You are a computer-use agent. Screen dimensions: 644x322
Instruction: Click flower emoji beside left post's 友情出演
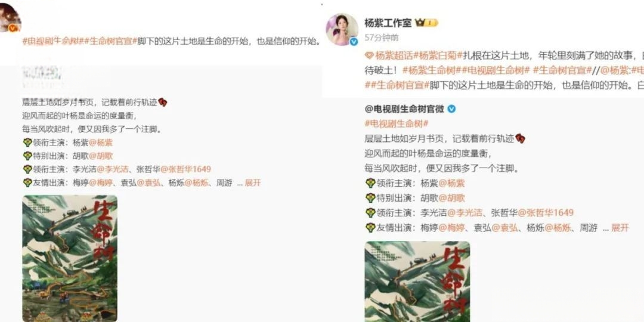[27, 183]
